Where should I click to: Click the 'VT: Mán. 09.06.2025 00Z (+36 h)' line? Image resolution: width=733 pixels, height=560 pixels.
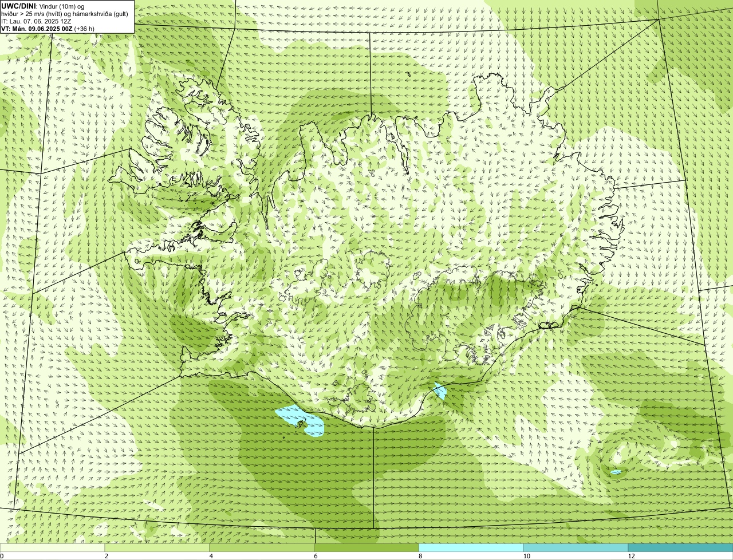pyautogui.click(x=48, y=28)
